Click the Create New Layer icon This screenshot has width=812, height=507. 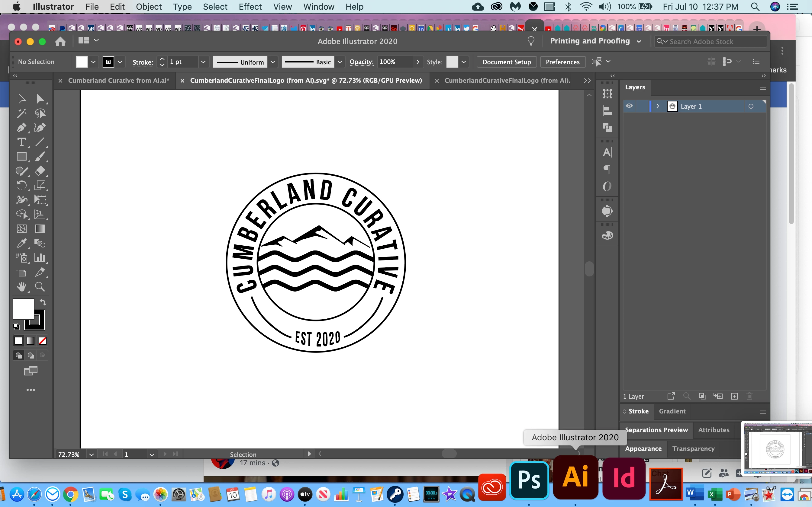coord(734,396)
